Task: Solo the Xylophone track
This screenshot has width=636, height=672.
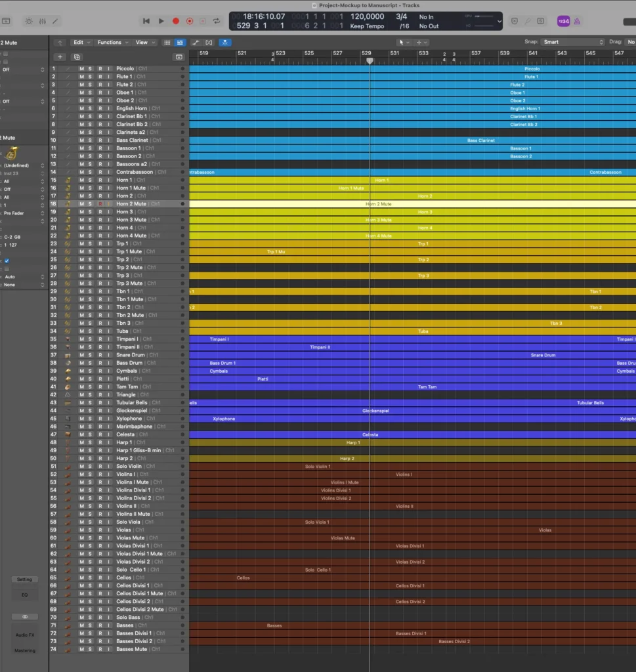Action: (90, 419)
